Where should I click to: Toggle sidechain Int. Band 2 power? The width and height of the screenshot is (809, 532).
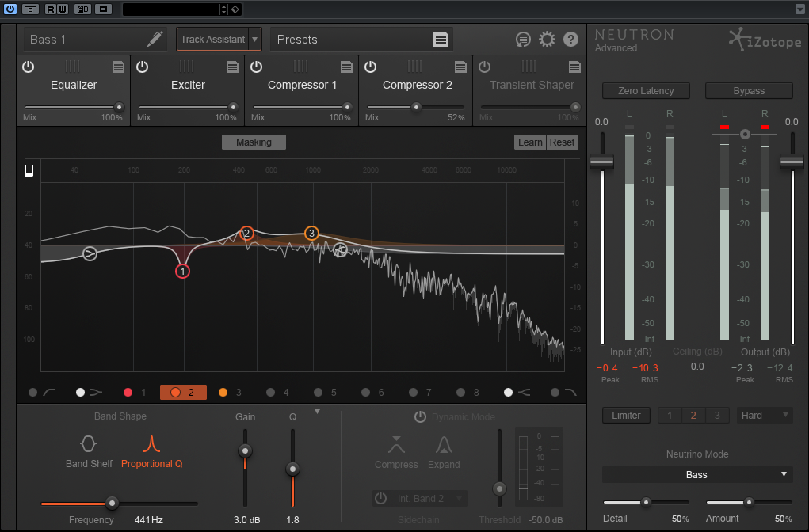click(380, 499)
